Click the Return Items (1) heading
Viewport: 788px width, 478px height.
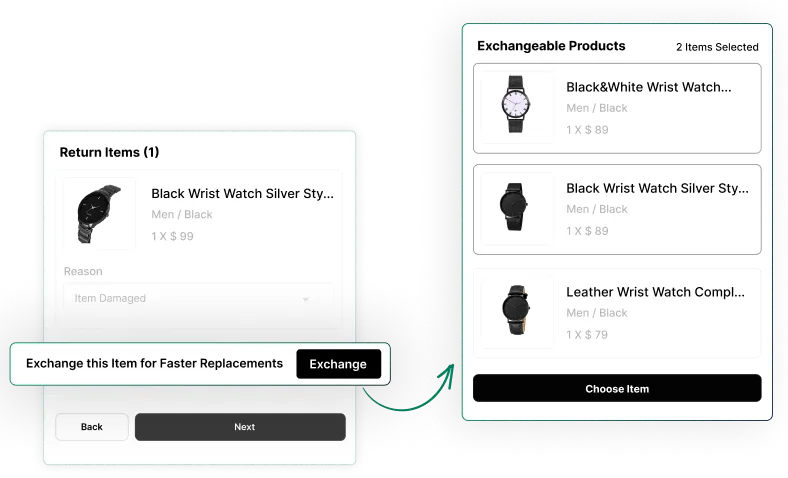coord(109,152)
